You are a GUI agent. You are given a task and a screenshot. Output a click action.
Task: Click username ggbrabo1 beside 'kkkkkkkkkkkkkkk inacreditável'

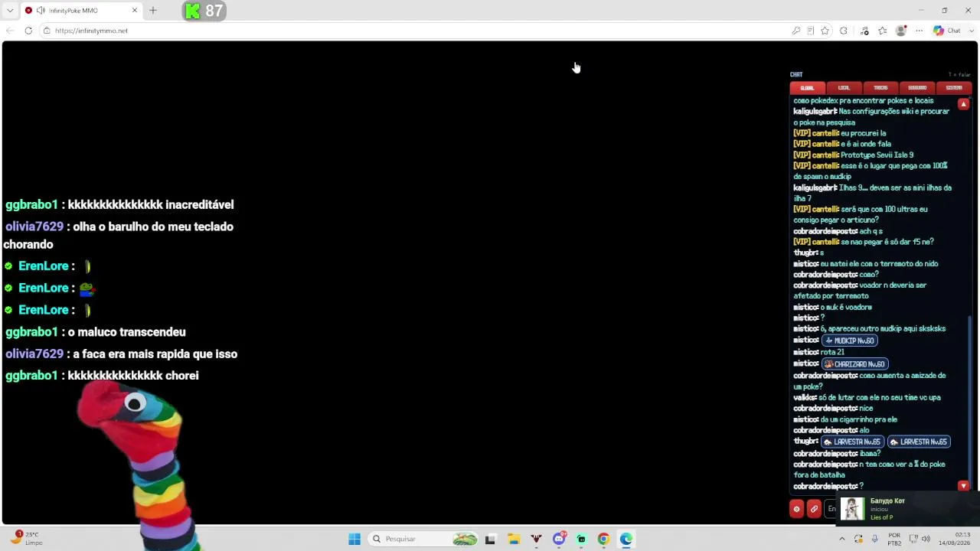tap(31, 205)
